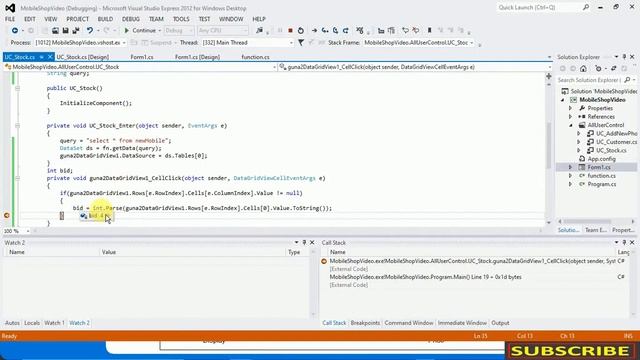
Task: Click the green Continue debugging button
Action: click(x=140, y=31)
